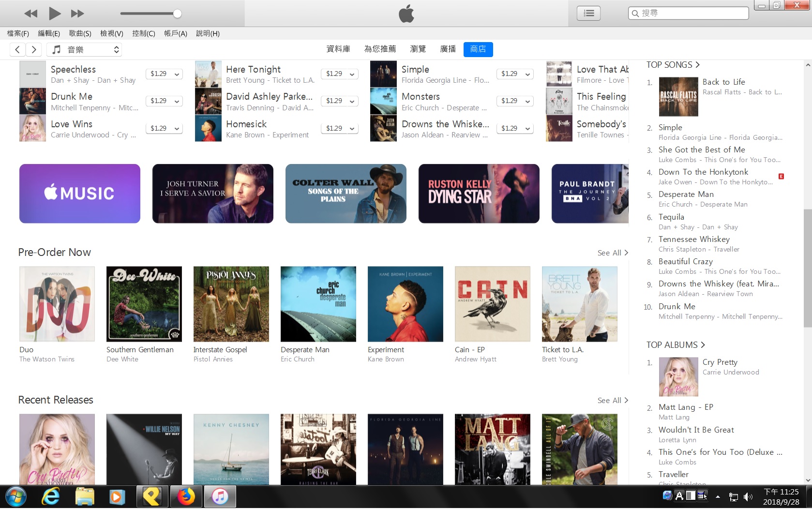This screenshot has width=812, height=509.
Task: Switch to the 為您推薦 tab
Action: (x=380, y=49)
